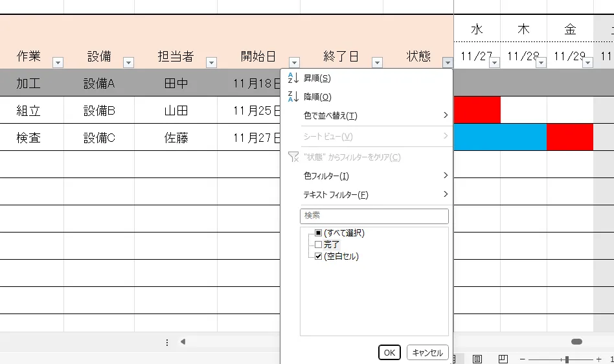Image resolution: width=614 pixels, height=364 pixels.
Task: Select the 設備C cell
Action: coord(99,137)
